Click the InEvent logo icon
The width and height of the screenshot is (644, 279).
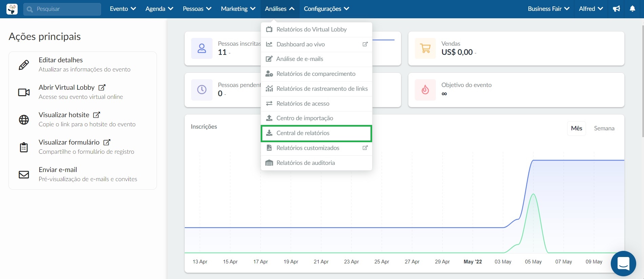click(12, 9)
